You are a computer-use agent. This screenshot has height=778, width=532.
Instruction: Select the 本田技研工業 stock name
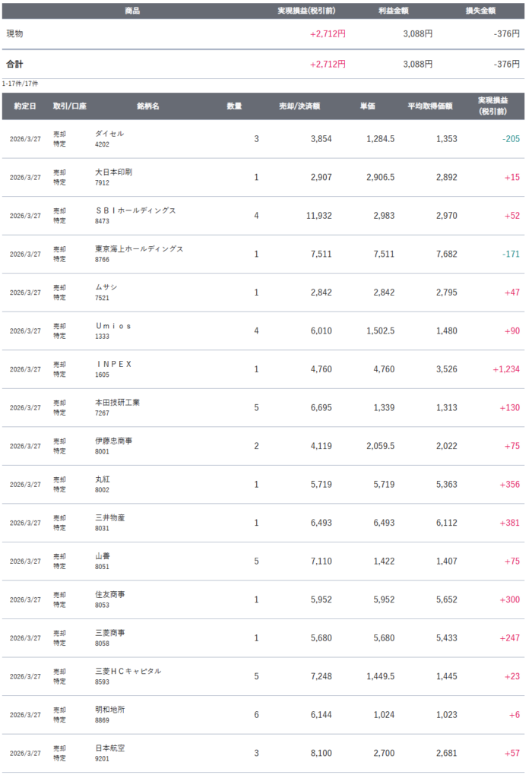pos(117,403)
